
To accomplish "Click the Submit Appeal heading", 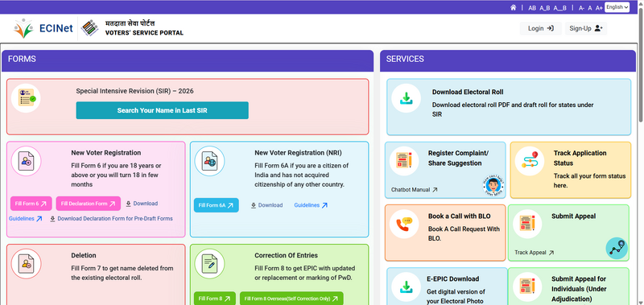I will pos(574,216).
